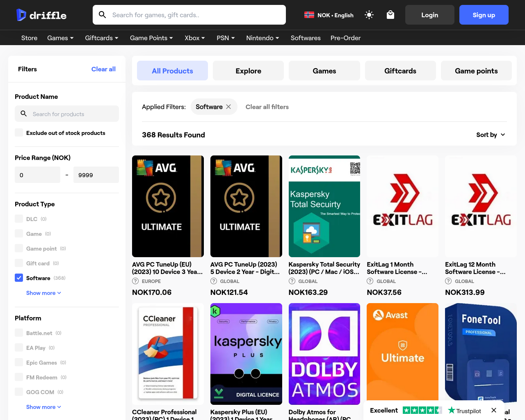The image size is (525, 420).
Task: Open the Xbox dropdown menu
Action: point(195,38)
